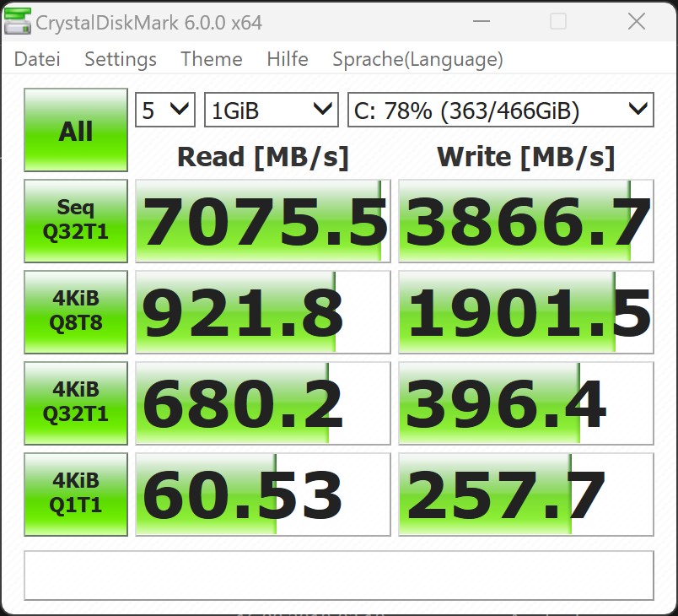Viewport: 678px width, 616px height.
Task: Expand the 1GiB test size dropdown
Action: pyautogui.click(x=271, y=110)
